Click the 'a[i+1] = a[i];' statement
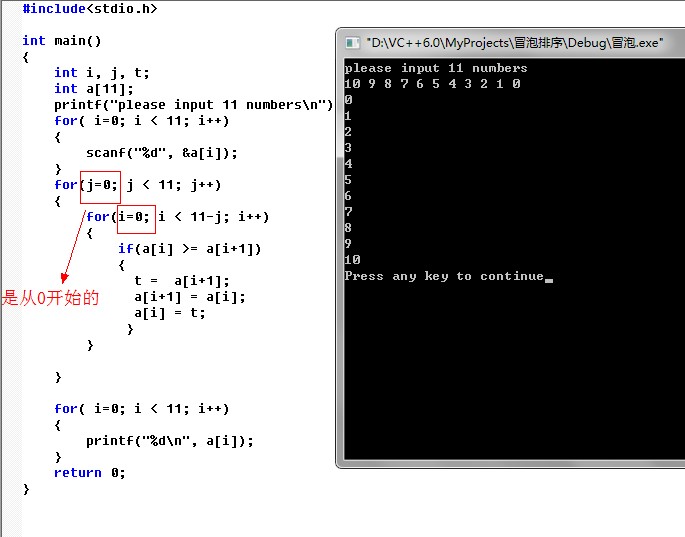 click(190, 297)
